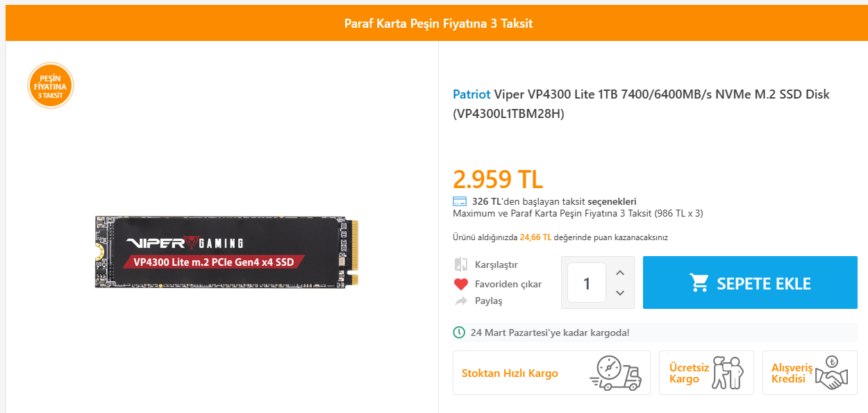Click the Sepete Ekle button

click(750, 283)
